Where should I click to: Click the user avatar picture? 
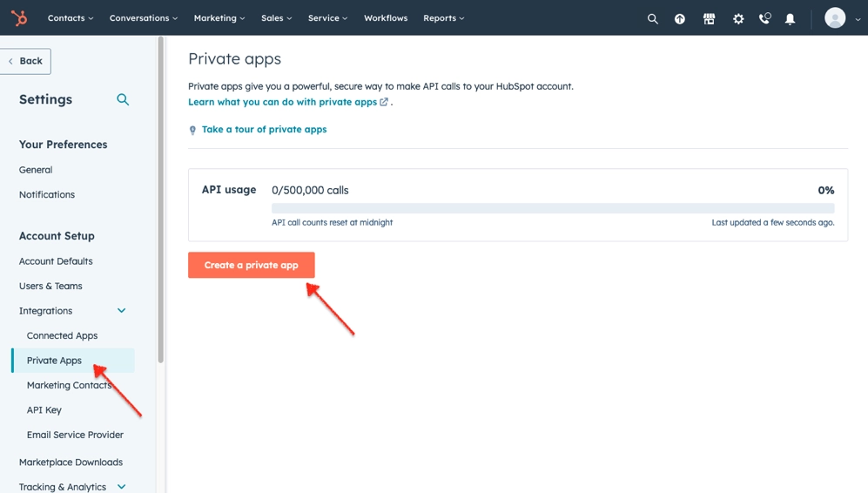click(x=835, y=17)
